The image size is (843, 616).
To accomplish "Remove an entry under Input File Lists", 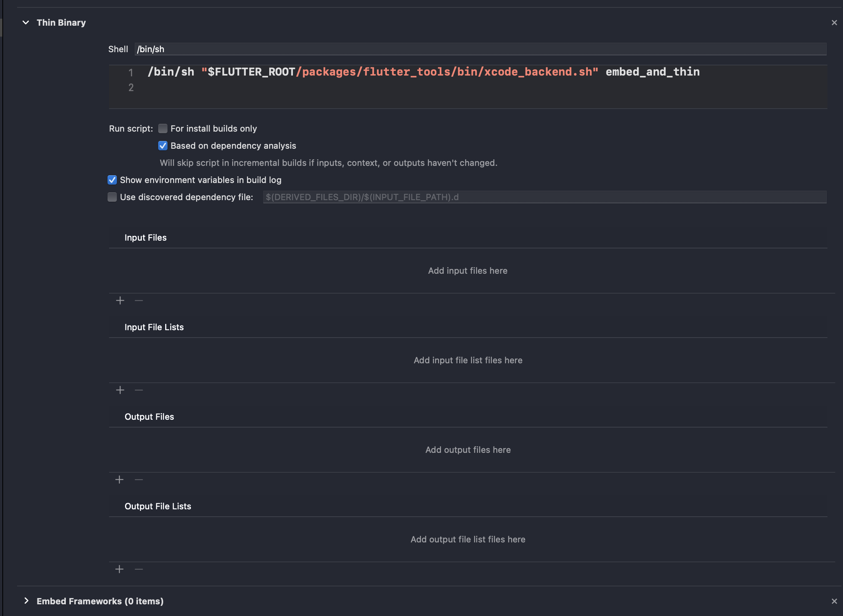I will coord(139,390).
